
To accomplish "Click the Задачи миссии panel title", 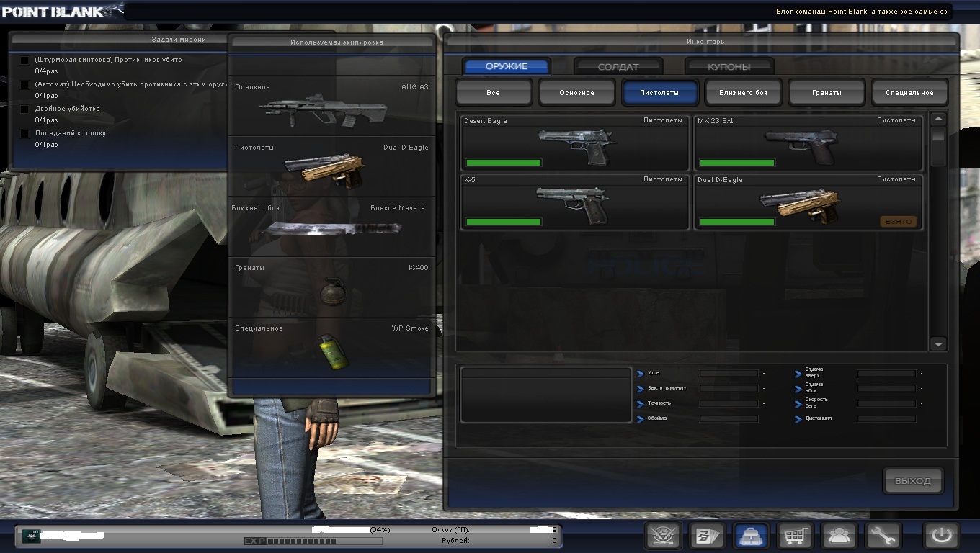I will 179,40.
